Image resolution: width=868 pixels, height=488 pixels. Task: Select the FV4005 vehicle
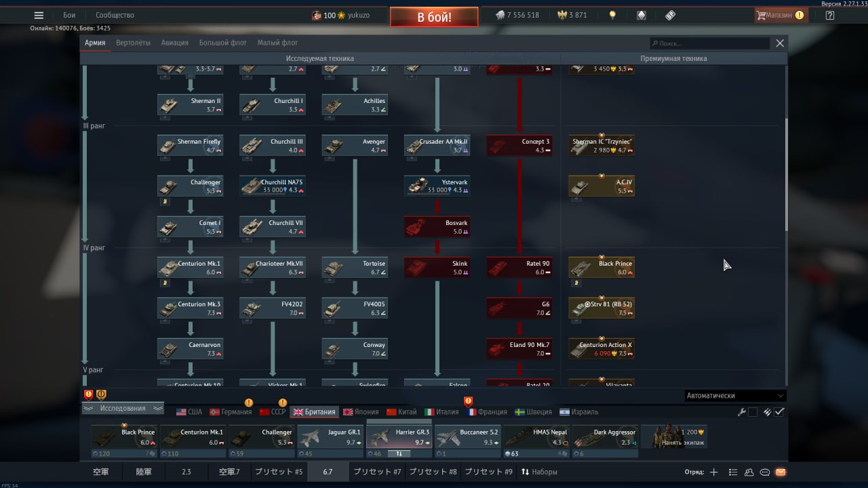(x=355, y=308)
